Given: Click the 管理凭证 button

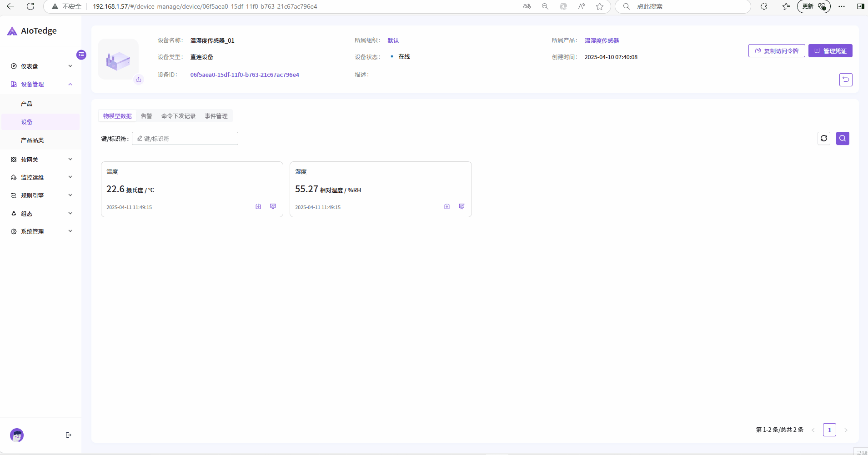Looking at the screenshot, I should [830, 51].
